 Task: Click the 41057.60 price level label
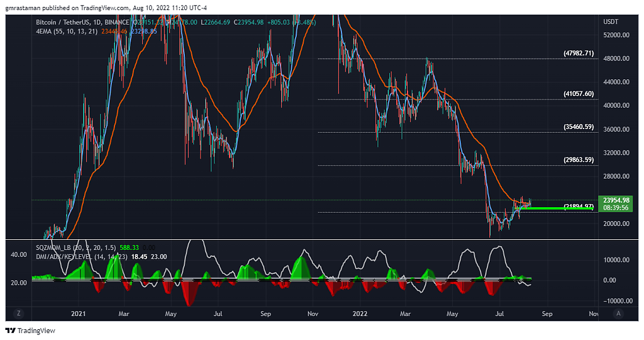click(x=579, y=94)
